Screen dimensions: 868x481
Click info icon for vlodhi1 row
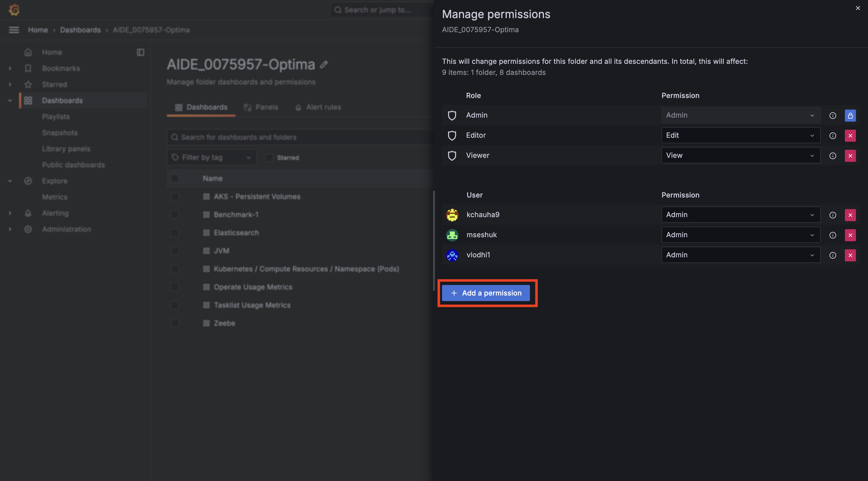833,256
